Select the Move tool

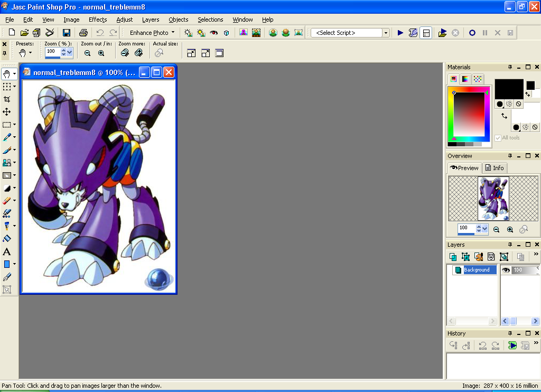(x=6, y=112)
